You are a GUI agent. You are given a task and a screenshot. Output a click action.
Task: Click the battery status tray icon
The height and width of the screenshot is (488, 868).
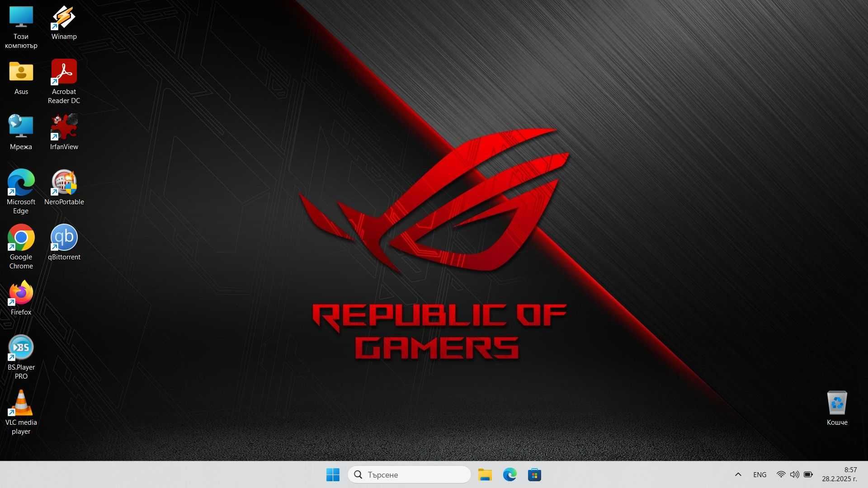click(x=808, y=474)
